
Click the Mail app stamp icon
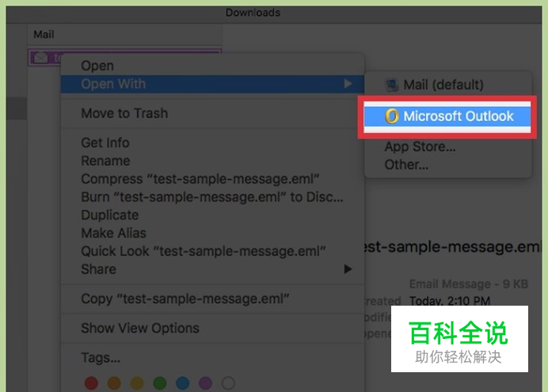tap(392, 85)
